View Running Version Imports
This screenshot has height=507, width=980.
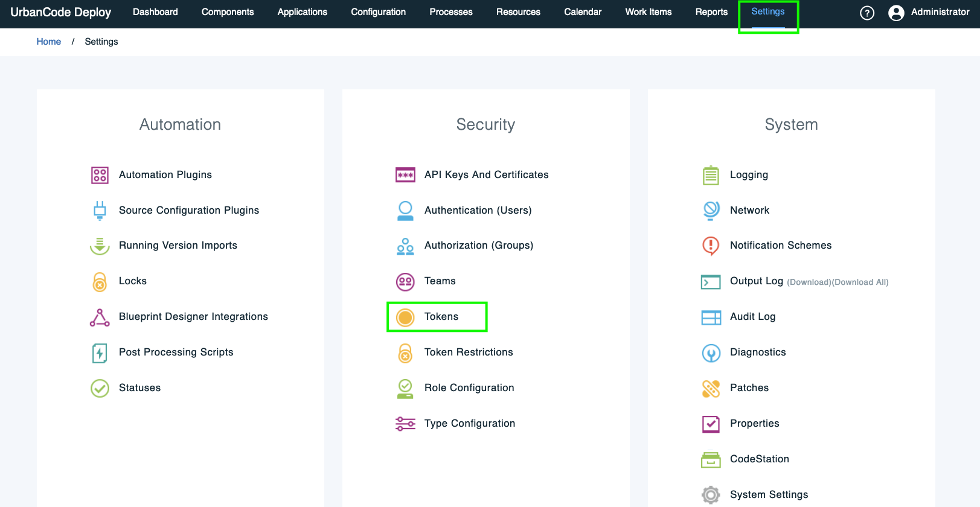coord(178,246)
